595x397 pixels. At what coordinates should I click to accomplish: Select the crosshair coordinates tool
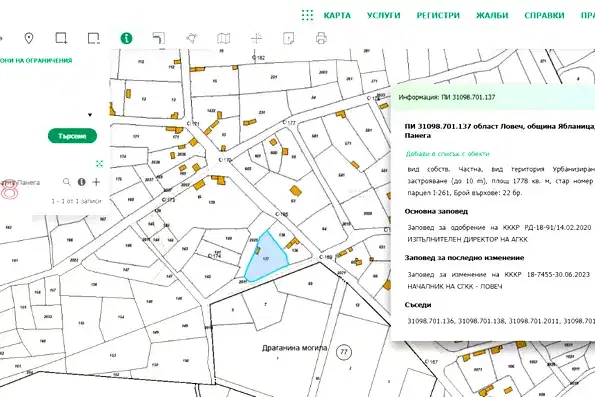pyautogui.click(x=257, y=38)
